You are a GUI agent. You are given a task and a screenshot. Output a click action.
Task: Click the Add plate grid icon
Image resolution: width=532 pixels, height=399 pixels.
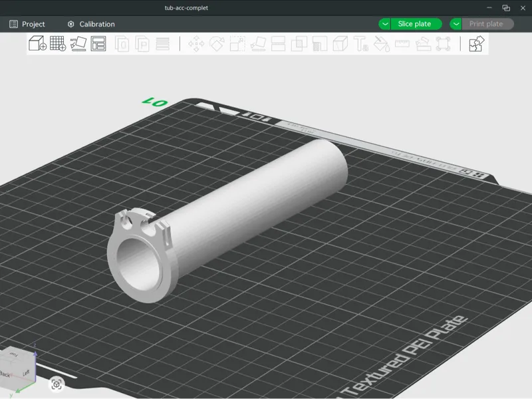tap(58, 43)
